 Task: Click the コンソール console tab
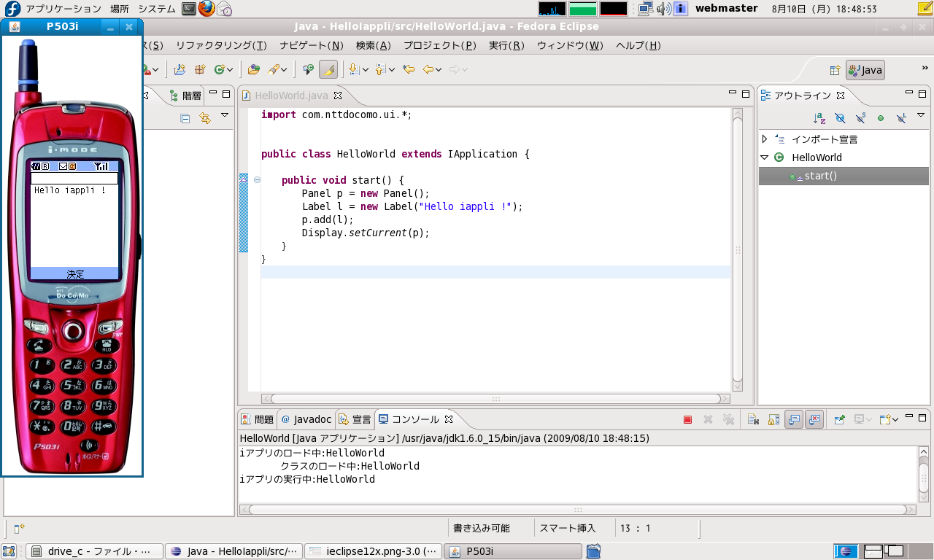pos(416,419)
